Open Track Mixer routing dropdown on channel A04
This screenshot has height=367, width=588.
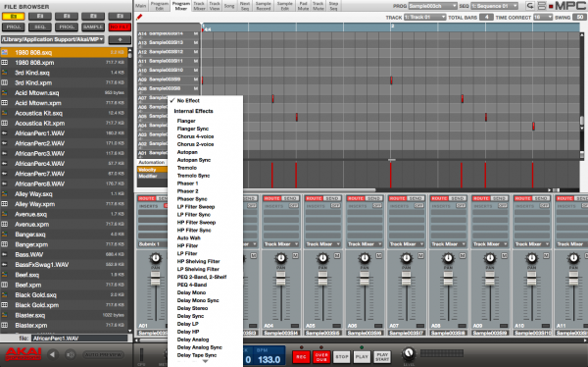[x=280, y=244]
